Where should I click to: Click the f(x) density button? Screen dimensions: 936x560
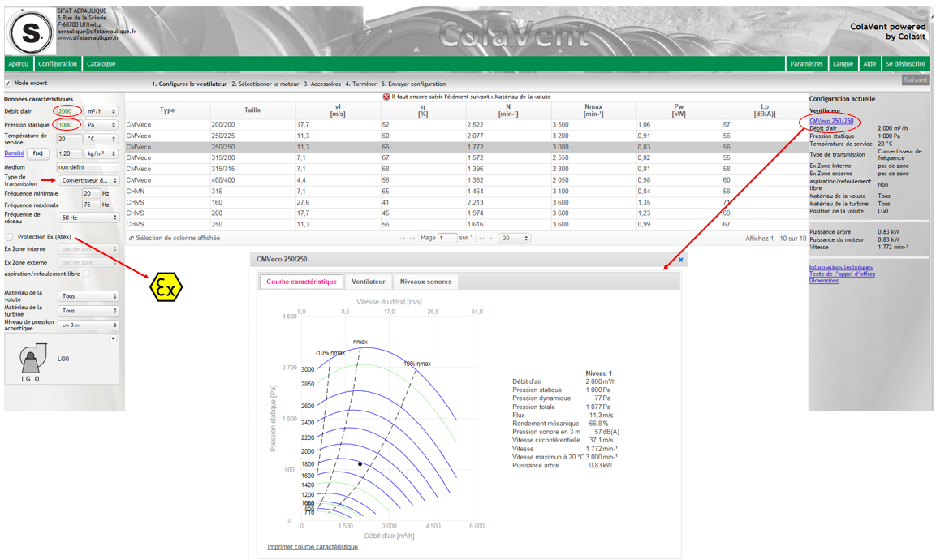(x=37, y=153)
